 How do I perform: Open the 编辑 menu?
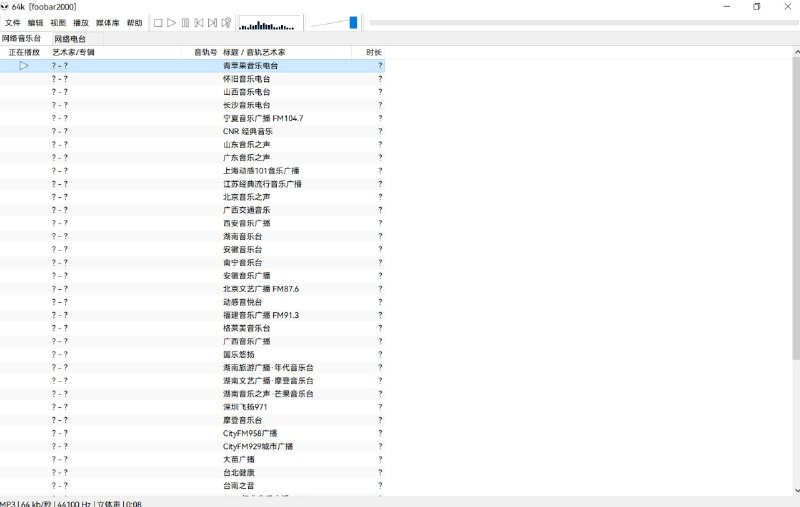pyautogui.click(x=35, y=23)
